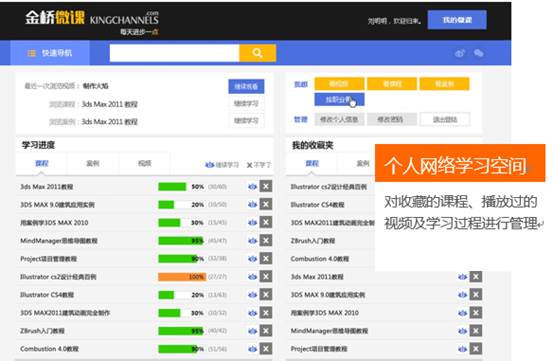Image resolution: width=554 pixels, height=361 pixels.
Task: Click the blue 继续观看 button
Action: (246, 86)
